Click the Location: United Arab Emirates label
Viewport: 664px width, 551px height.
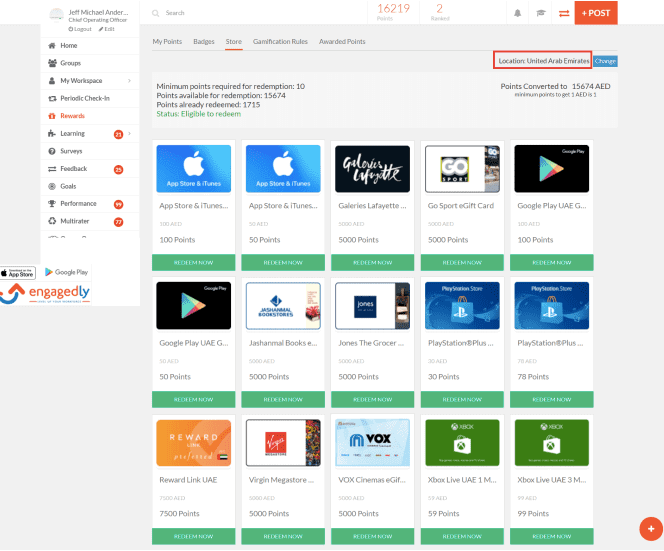543,61
